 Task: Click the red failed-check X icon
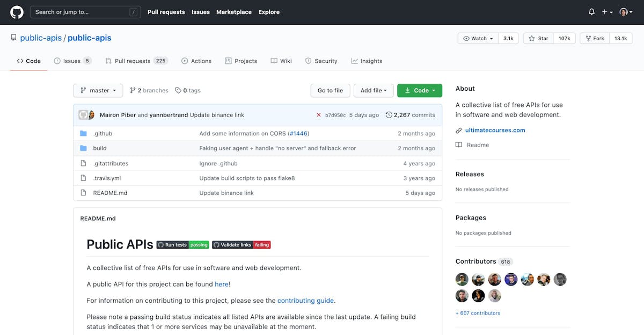click(320, 114)
